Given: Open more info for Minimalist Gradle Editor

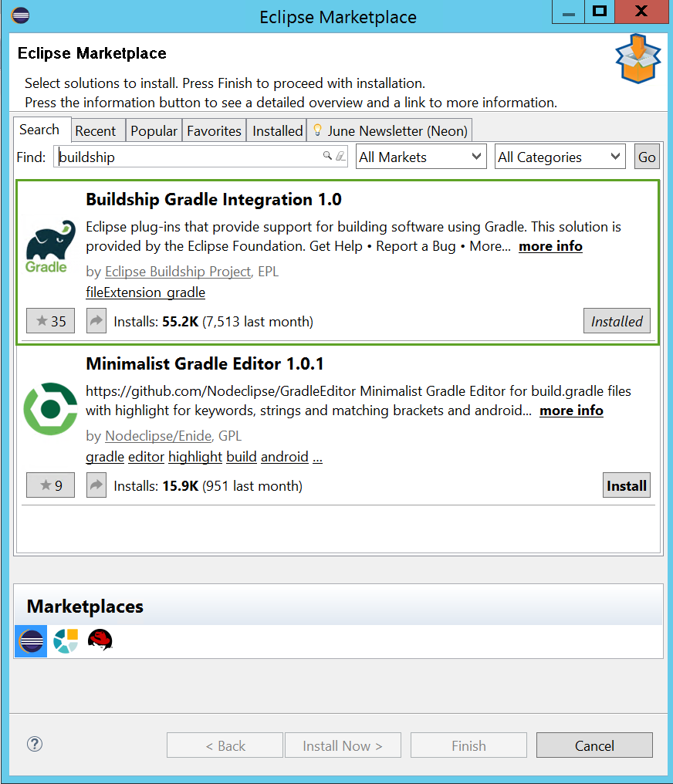Looking at the screenshot, I should click(571, 411).
